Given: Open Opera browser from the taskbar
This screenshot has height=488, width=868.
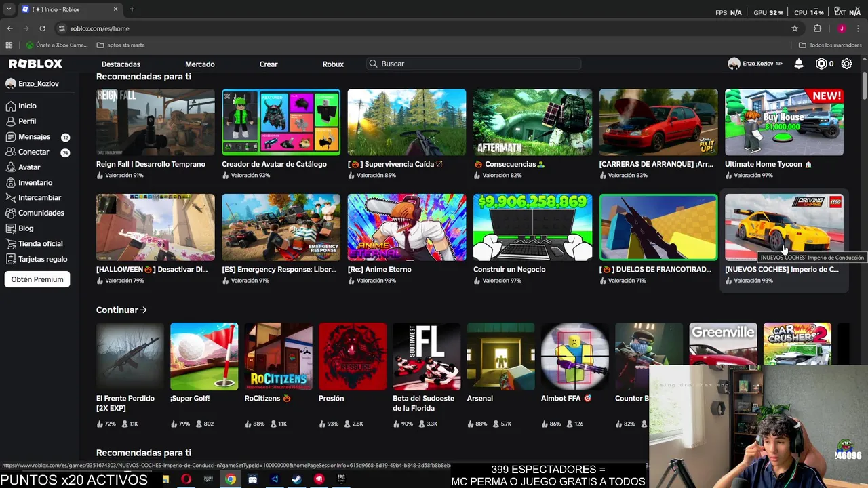Looking at the screenshot, I should 186,479.
